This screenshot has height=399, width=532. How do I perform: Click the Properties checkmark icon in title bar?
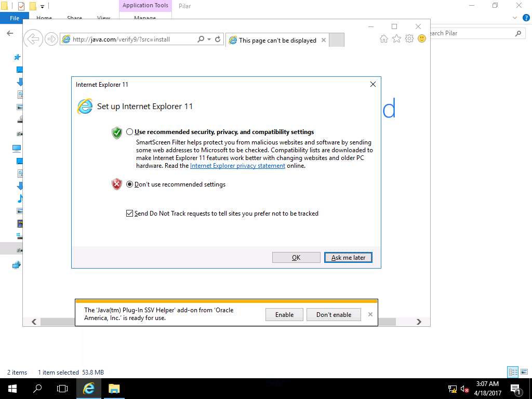pos(21,6)
